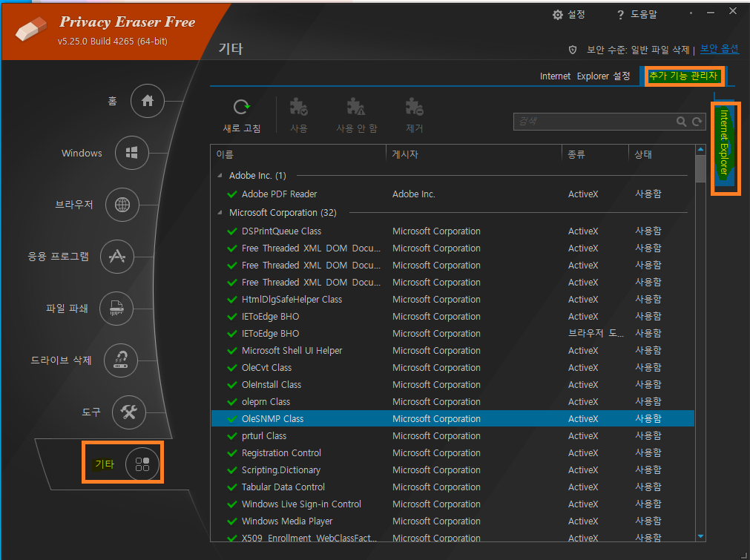Open the 보안 옵션 link
Screen dimensions: 750x560
click(x=720, y=49)
